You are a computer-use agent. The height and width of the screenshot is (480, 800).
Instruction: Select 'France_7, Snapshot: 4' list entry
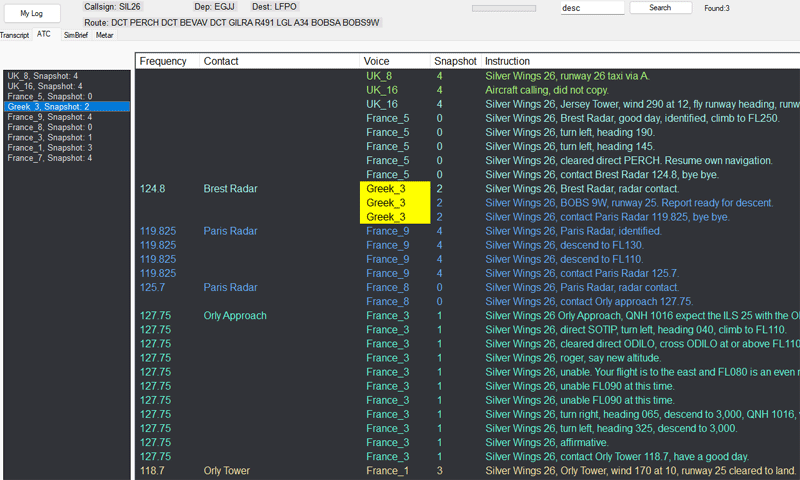click(50, 158)
